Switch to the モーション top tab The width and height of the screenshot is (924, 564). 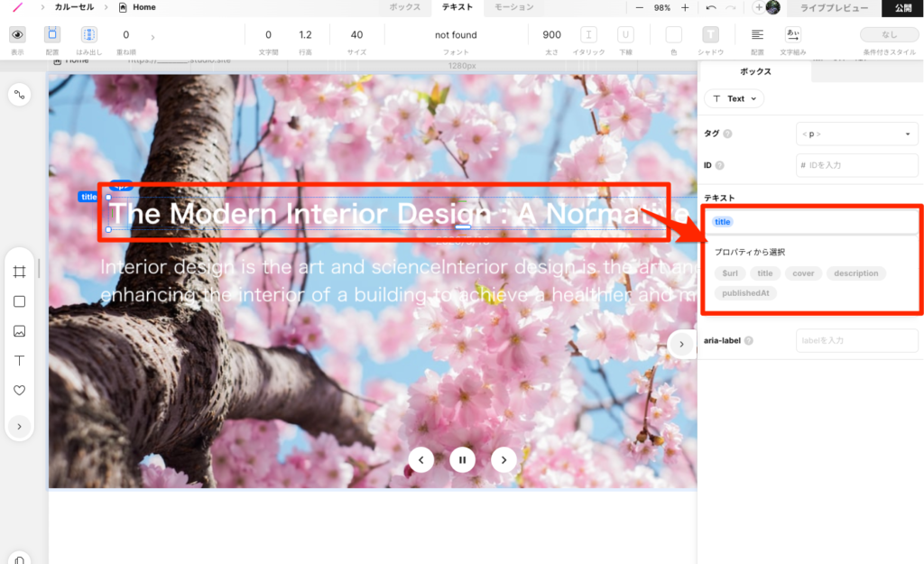click(513, 7)
